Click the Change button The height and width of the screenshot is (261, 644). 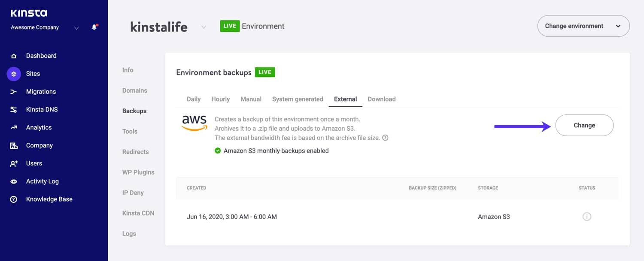584,125
